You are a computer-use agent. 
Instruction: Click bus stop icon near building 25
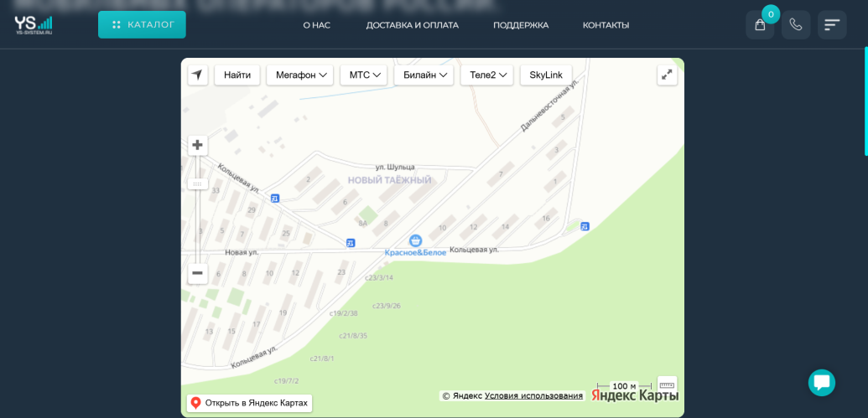coord(351,243)
